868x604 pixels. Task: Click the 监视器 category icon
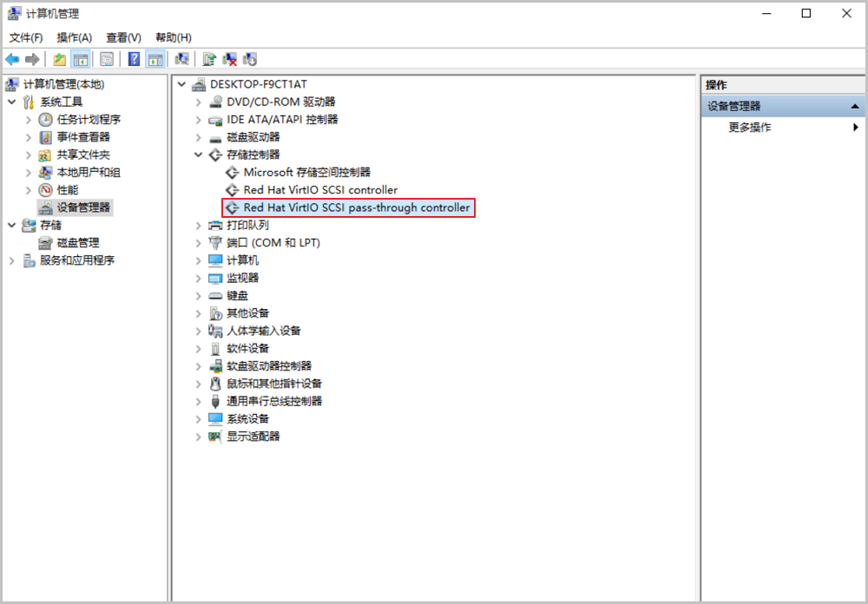(x=214, y=278)
